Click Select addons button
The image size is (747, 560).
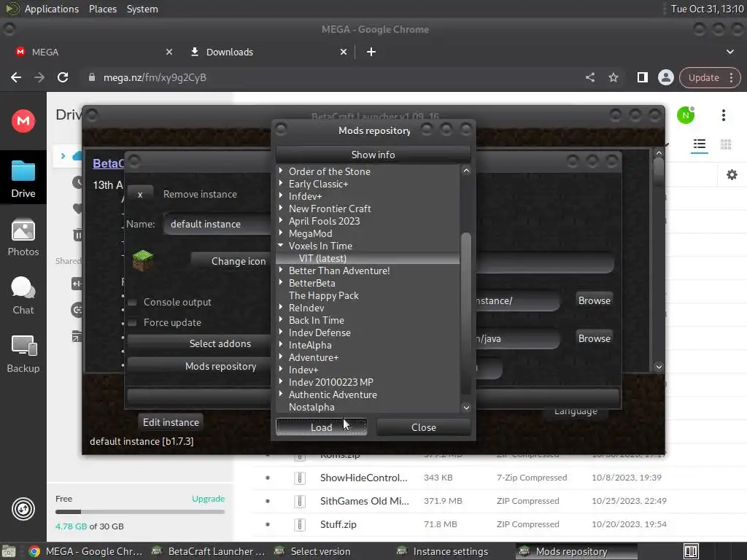pos(199,343)
